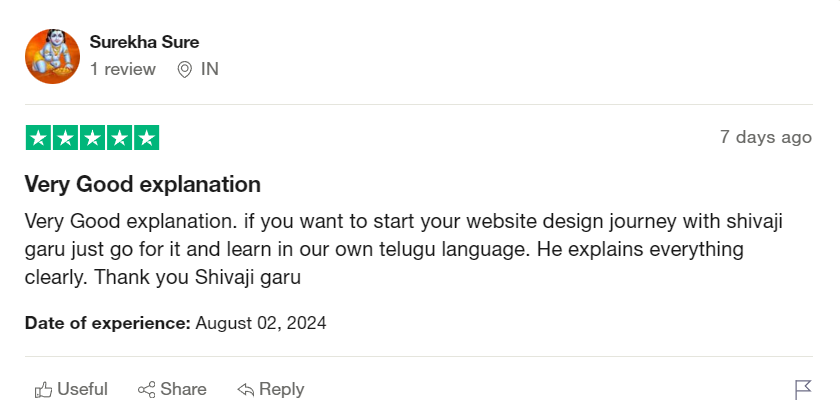The width and height of the screenshot is (840, 420).
Task: Click the first green star
Action: click(38, 138)
